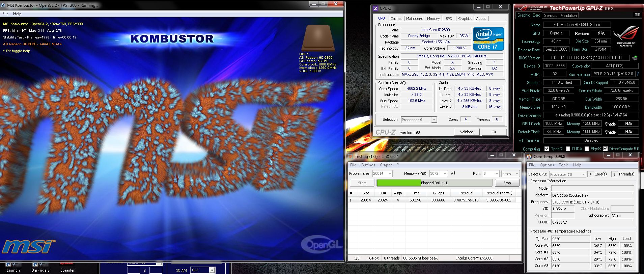
Task: Open the Speeder desktop shortcut icon
Action: (67, 268)
